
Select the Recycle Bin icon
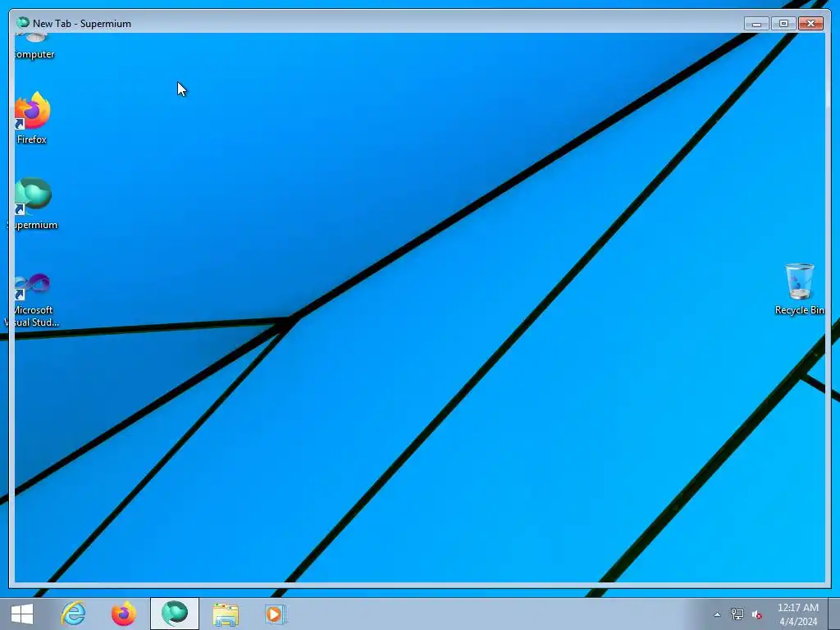[799, 289]
